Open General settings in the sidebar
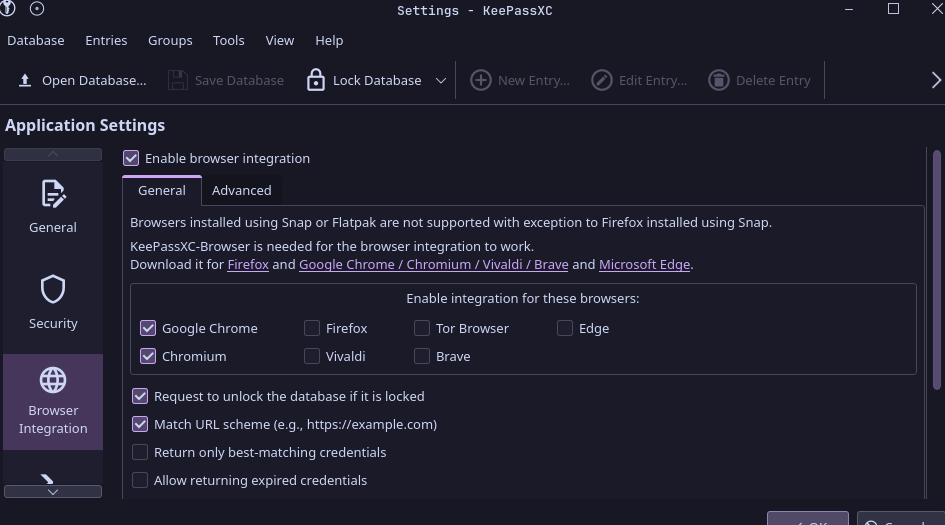 (53, 207)
